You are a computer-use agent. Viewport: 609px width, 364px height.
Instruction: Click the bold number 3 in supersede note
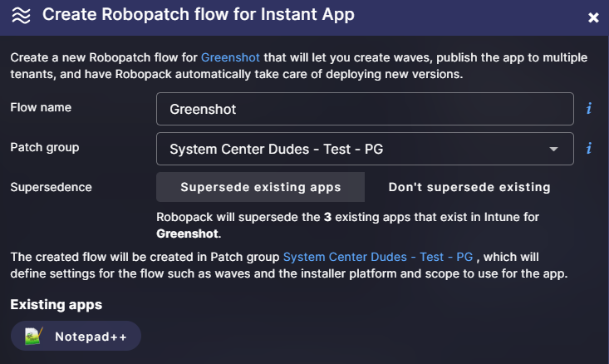[x=327, y=217]
